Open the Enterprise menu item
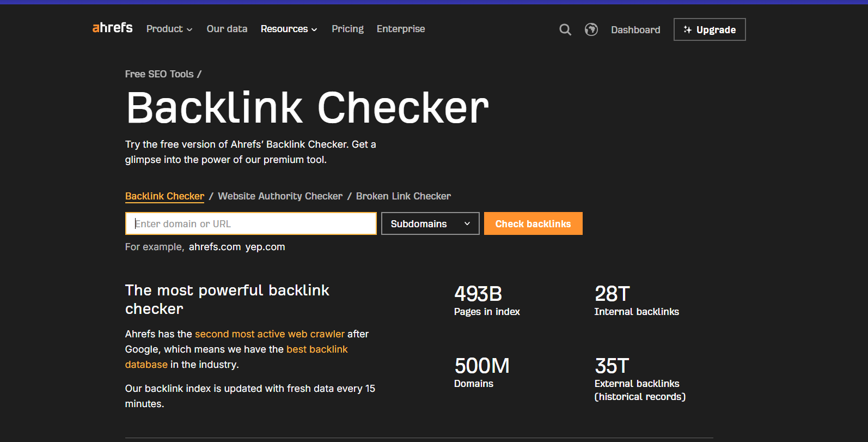 (x=401, y=29)
